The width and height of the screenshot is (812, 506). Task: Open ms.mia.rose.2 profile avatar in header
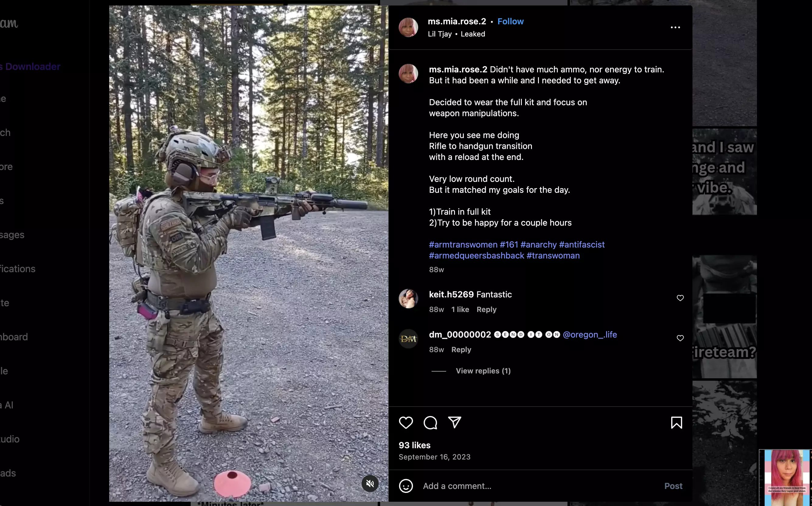click(408, 27)
